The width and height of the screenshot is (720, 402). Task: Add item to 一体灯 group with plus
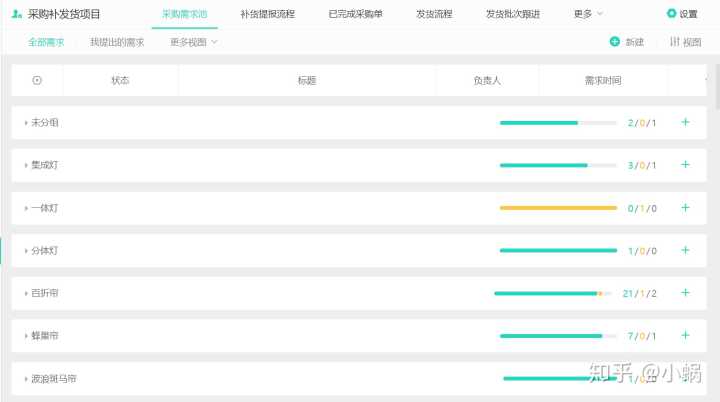coord(685,208)
